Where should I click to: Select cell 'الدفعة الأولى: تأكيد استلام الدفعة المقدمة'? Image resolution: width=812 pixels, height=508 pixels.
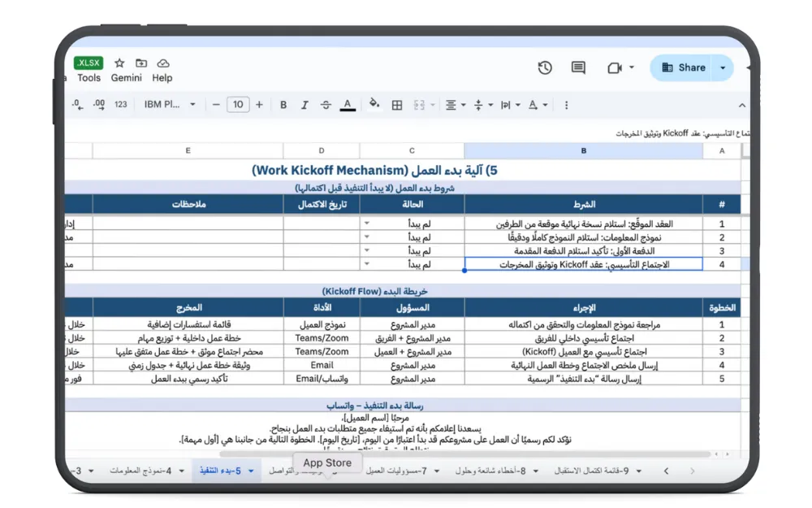pos(584,251)
